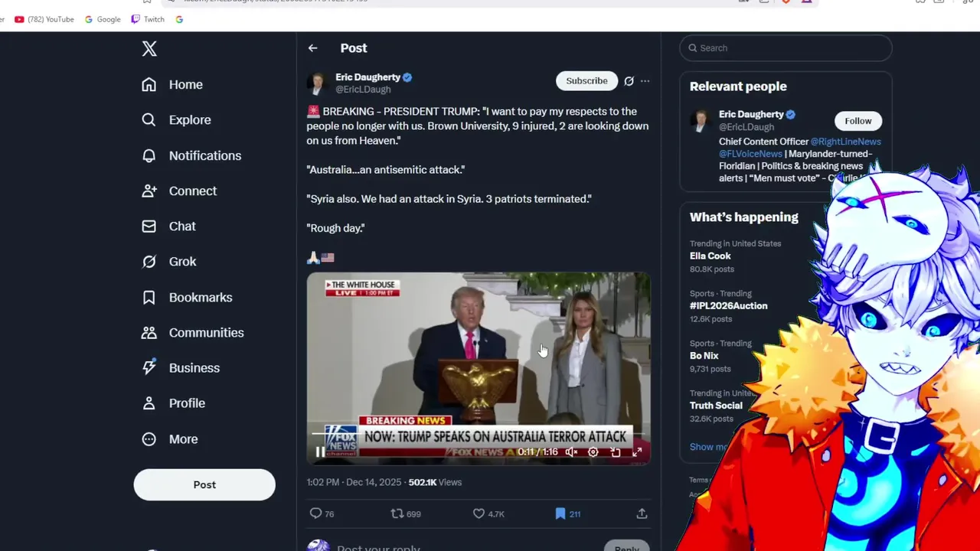Click the post timestamp 1:02 PM Dec 14, 2025
The height and width of the screenshot is (551, 980).
354,482
